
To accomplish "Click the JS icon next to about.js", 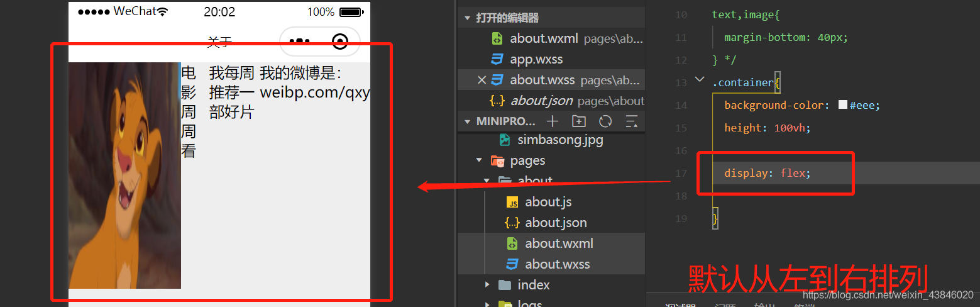I will pyautogui.click(x=512, y=202).
